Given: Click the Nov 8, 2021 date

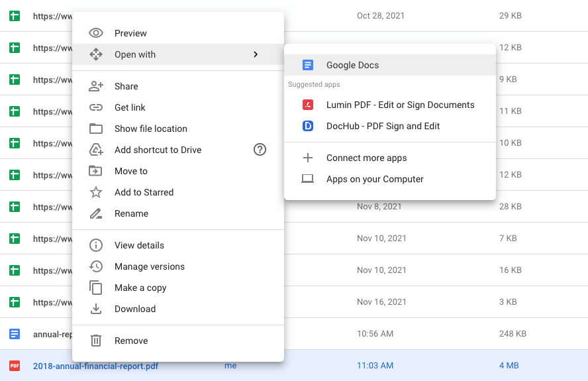Looking at the screenshot, I should [379, 207].
